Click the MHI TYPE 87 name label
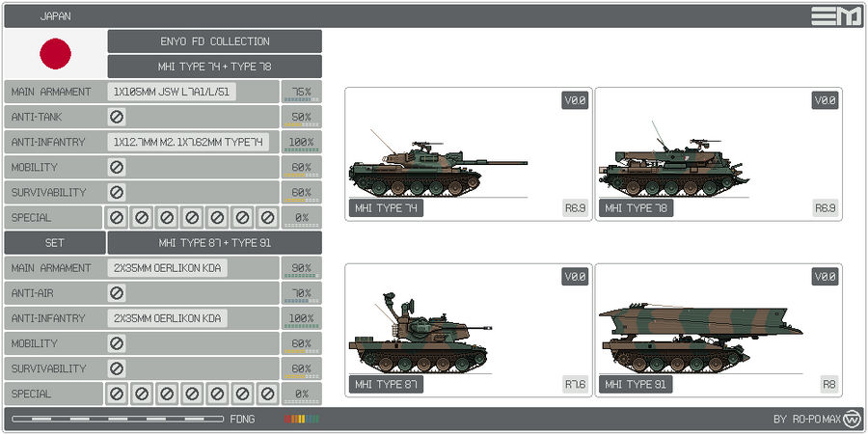Image resolution: width=868 pixels, height=435 pixels. [x=386, y=384]
